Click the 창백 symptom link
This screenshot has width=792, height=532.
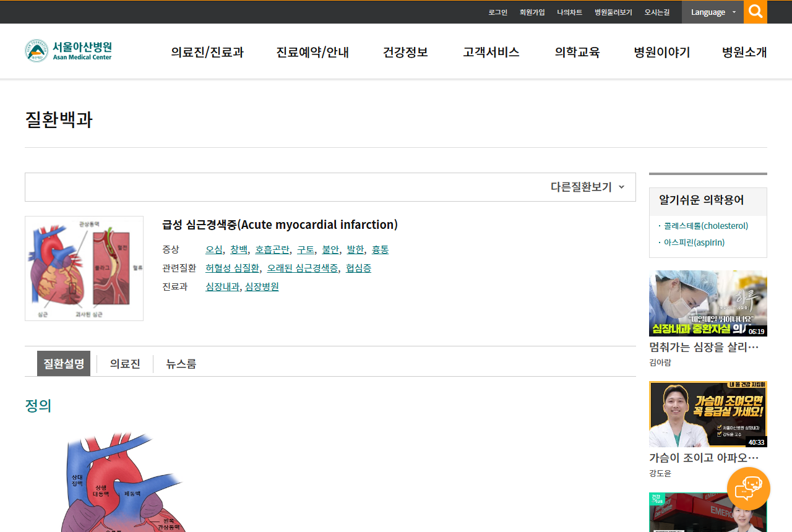click(x=239, y=250)
